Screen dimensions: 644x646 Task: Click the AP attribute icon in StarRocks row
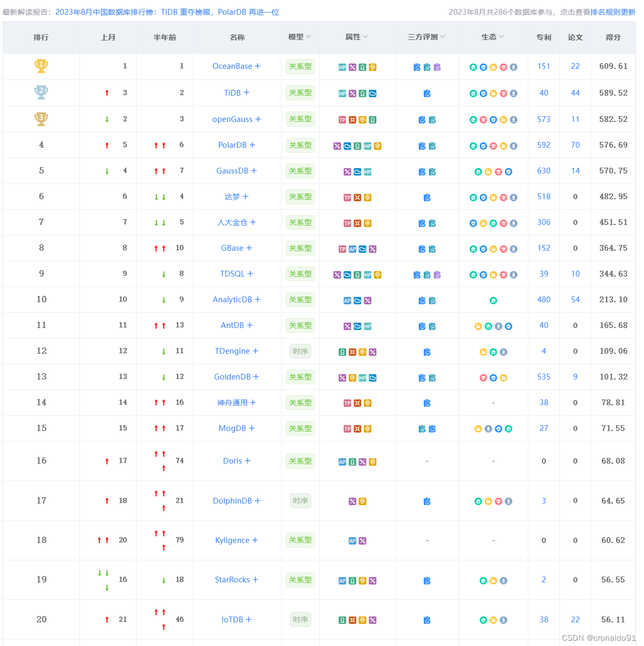pyautogui.click(x=342, y=581)
